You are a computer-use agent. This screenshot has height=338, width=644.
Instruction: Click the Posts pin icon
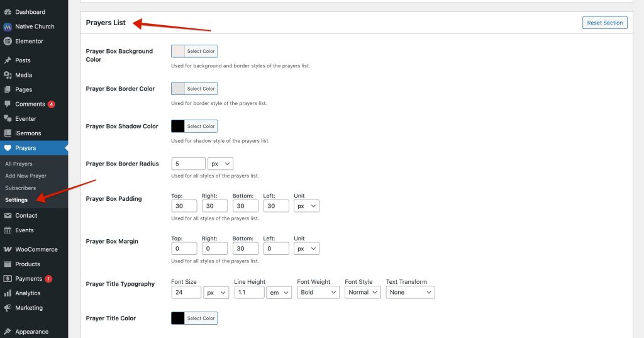[x=8, y=60]
